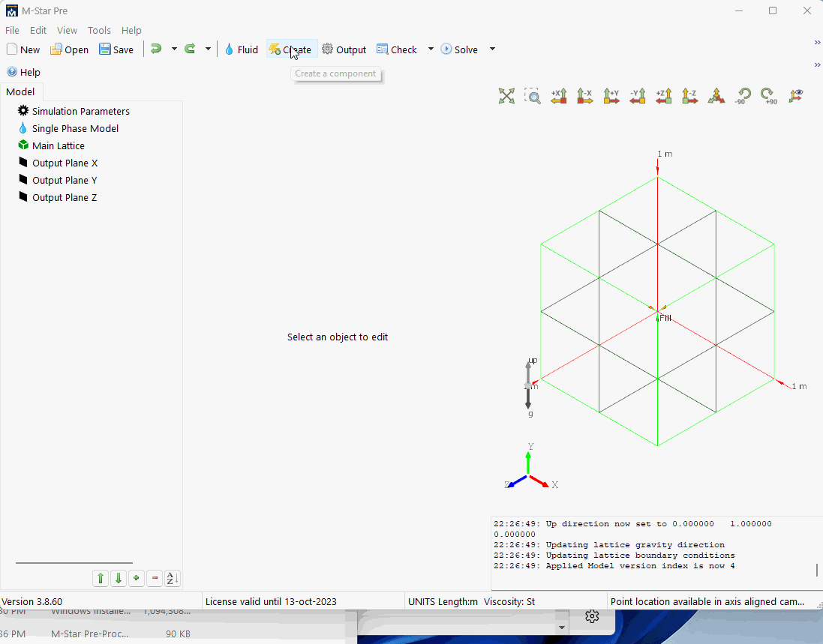823x644 pixels.
Task: Click Create to add a component
Action: coord(291,49)
